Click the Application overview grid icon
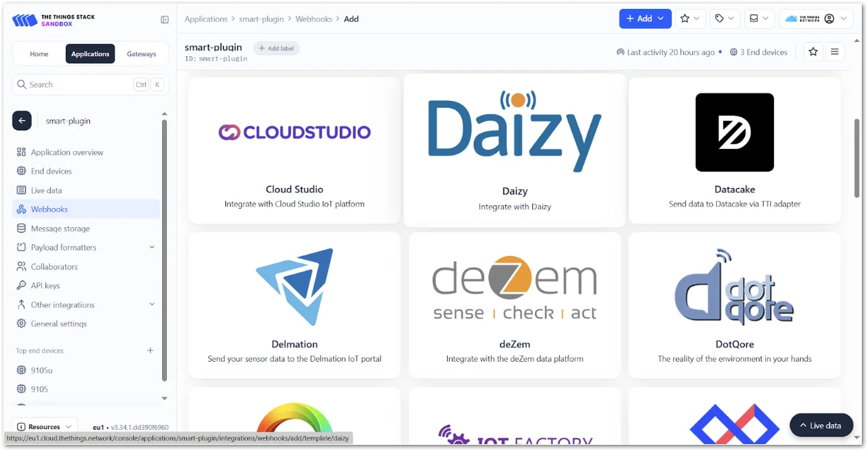 [21, 152]
